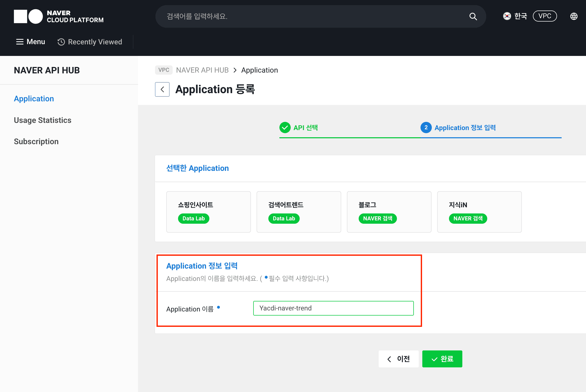
Task: Open the globe language icon
Action: 574,16
